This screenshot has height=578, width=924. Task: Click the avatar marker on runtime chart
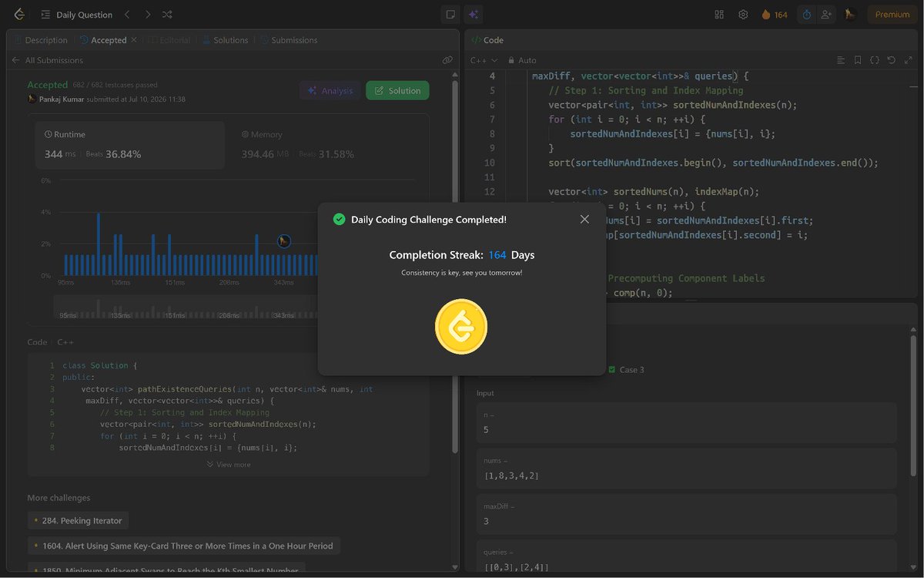[284, 241]
